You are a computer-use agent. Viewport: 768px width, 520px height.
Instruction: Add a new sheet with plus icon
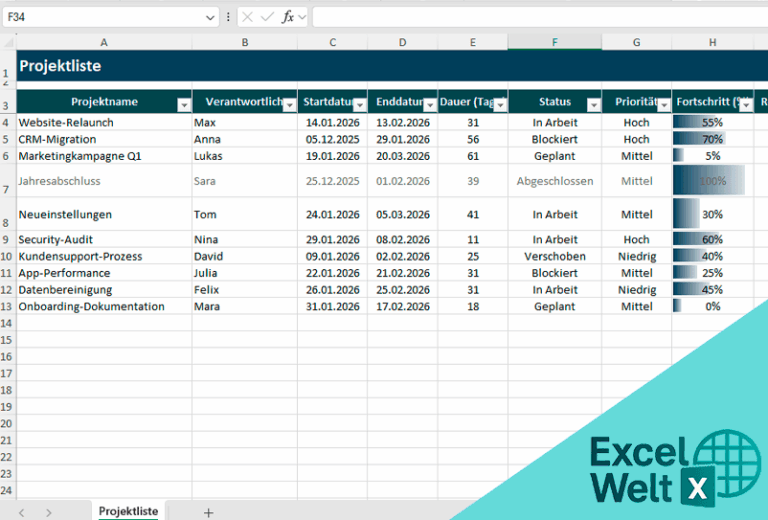coord(208,513)
